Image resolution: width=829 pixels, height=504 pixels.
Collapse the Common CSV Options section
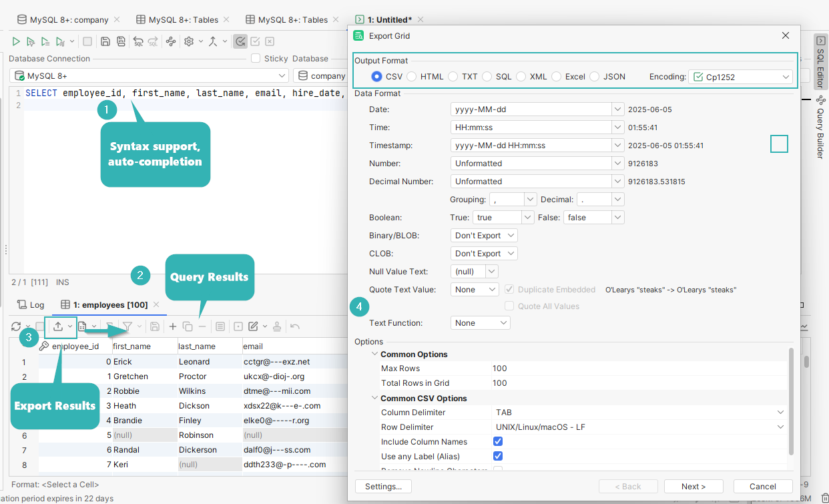point(374,399)
